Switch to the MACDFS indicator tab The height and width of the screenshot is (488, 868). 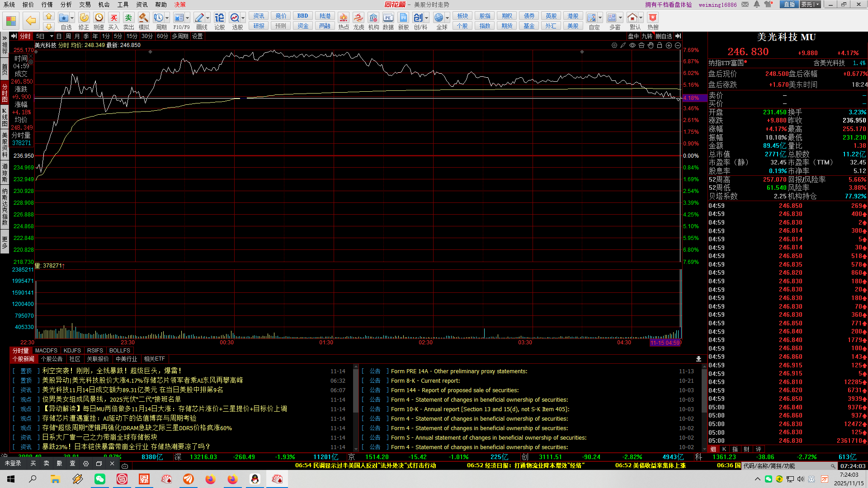pos(46,351)
